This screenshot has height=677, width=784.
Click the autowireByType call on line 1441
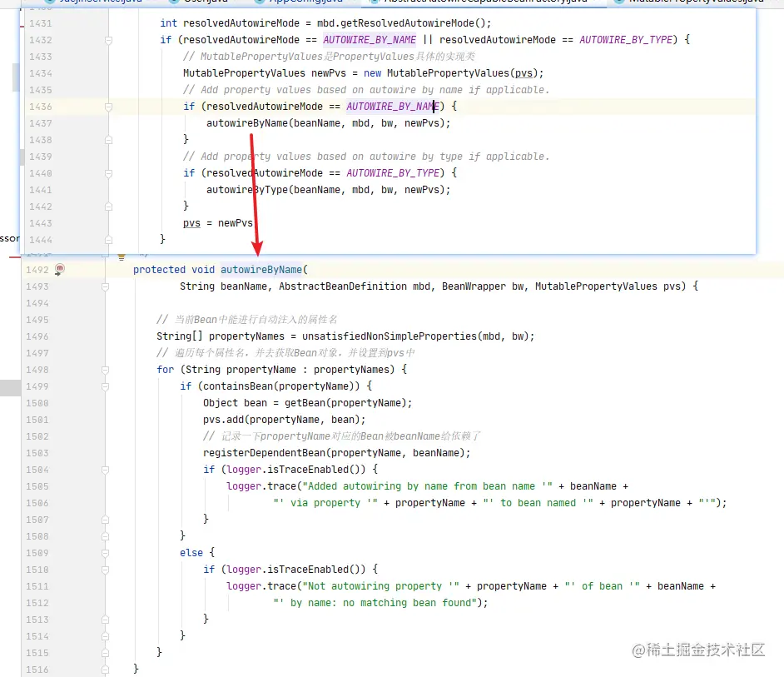247,190
